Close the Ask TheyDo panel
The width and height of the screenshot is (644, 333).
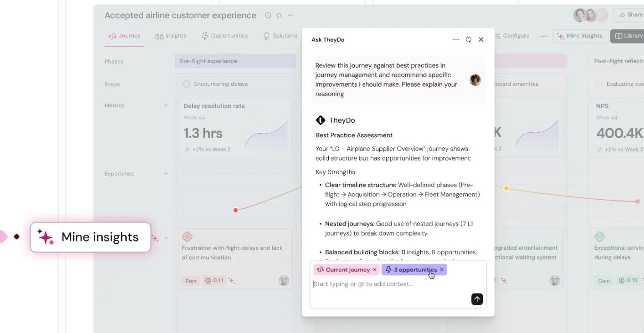point(481,40)
